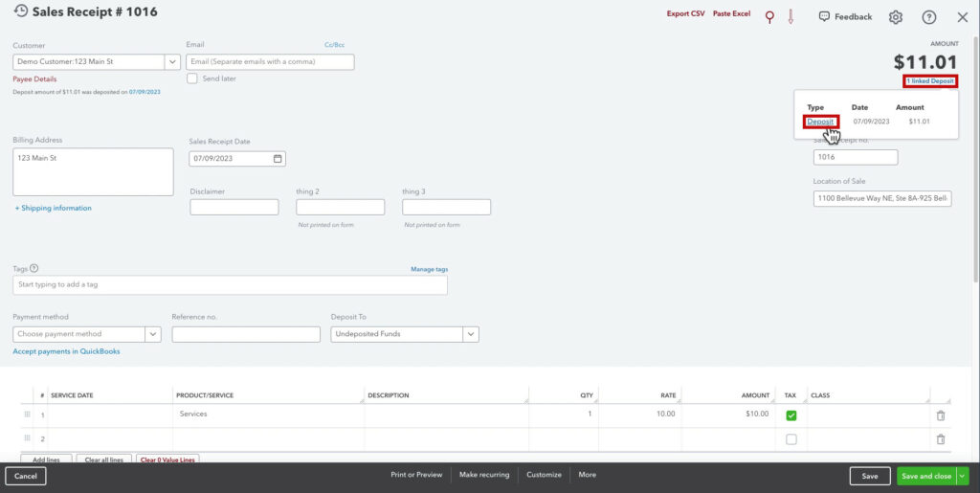
Task: Open the Payee Details link
Action: 34,79
